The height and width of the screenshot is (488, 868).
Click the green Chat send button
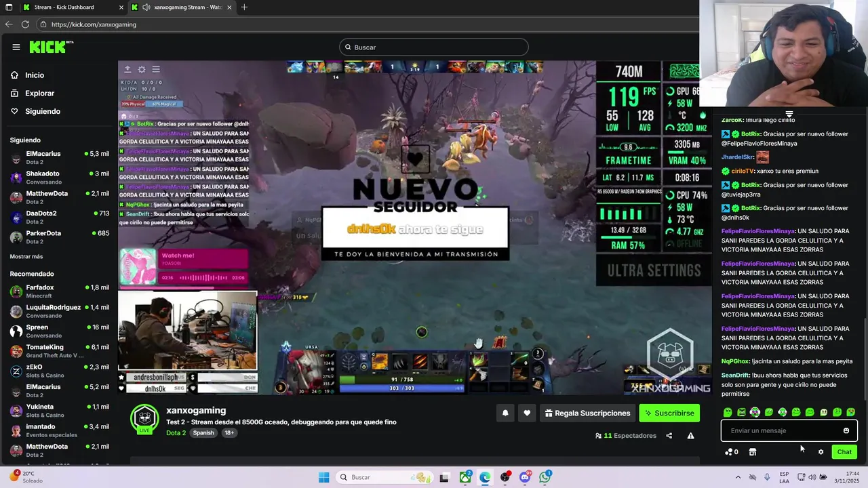844,452
